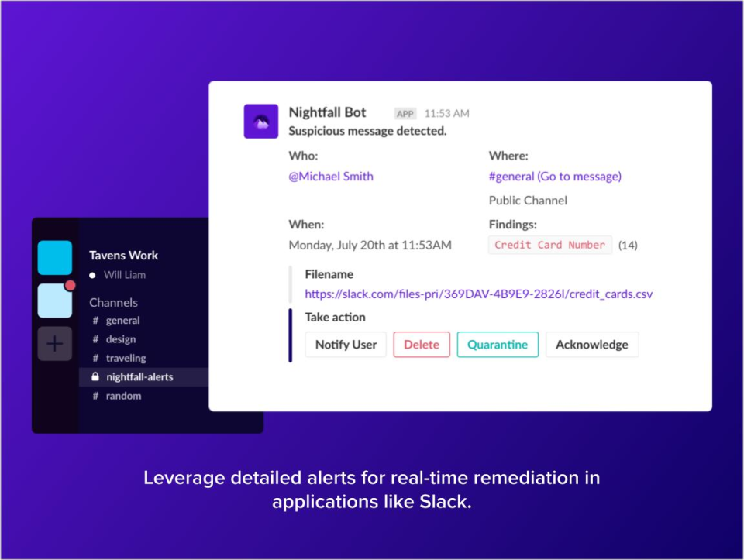Image resolution: width=744 pixels, height=560 pixels.
Task: Click the Quarantine action button
Action: [x=498, y=344]
